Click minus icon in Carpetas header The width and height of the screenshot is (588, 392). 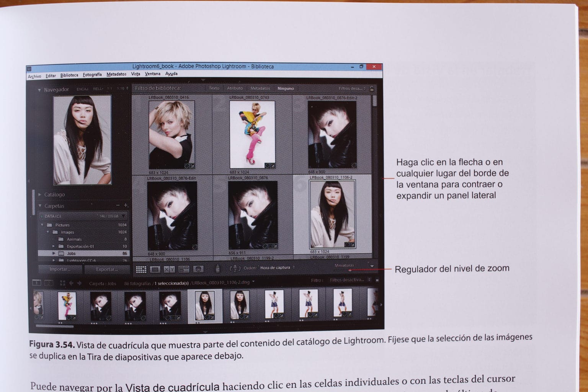118,206
